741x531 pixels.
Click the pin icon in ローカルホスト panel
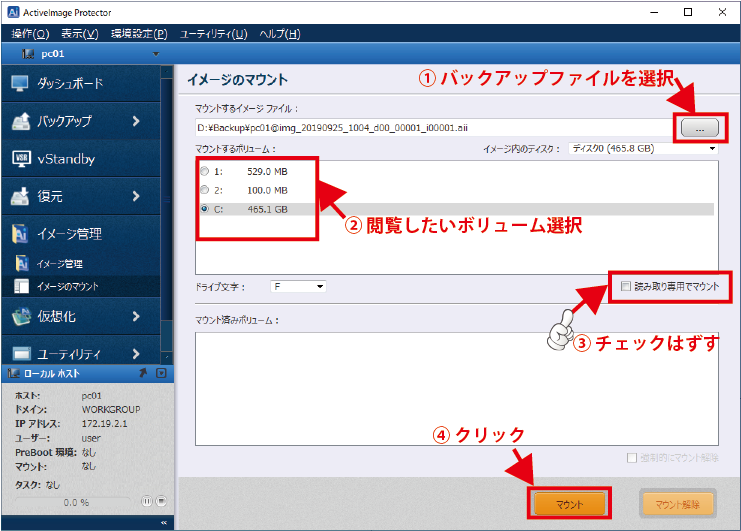(144, 373)
